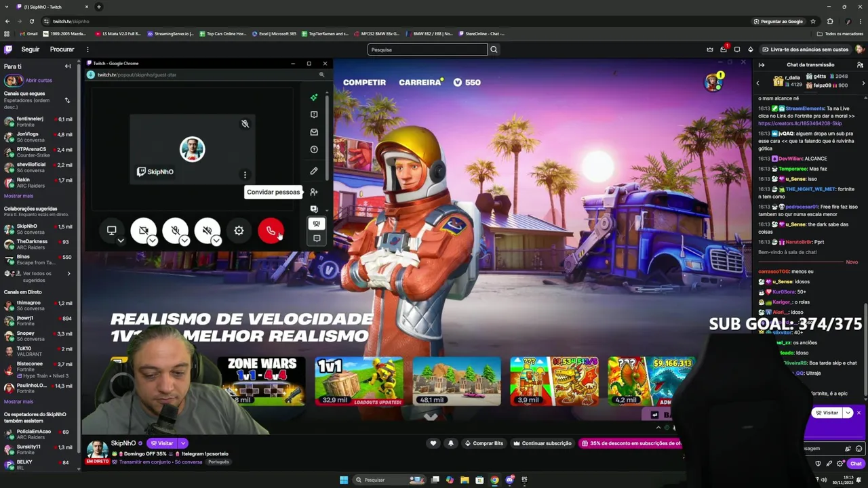Open the alert message icon in popout sidebar
868x488 pixels.
(314, 115)
